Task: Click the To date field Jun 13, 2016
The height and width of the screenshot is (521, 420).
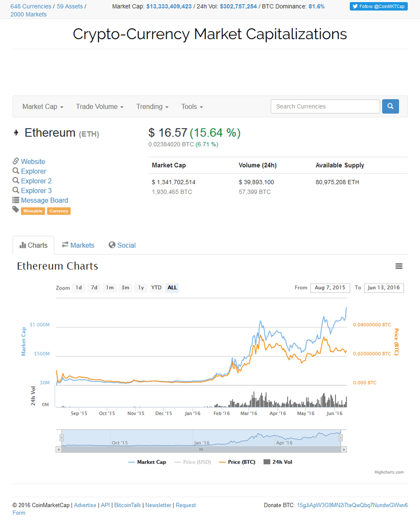Action: (384, 288)
